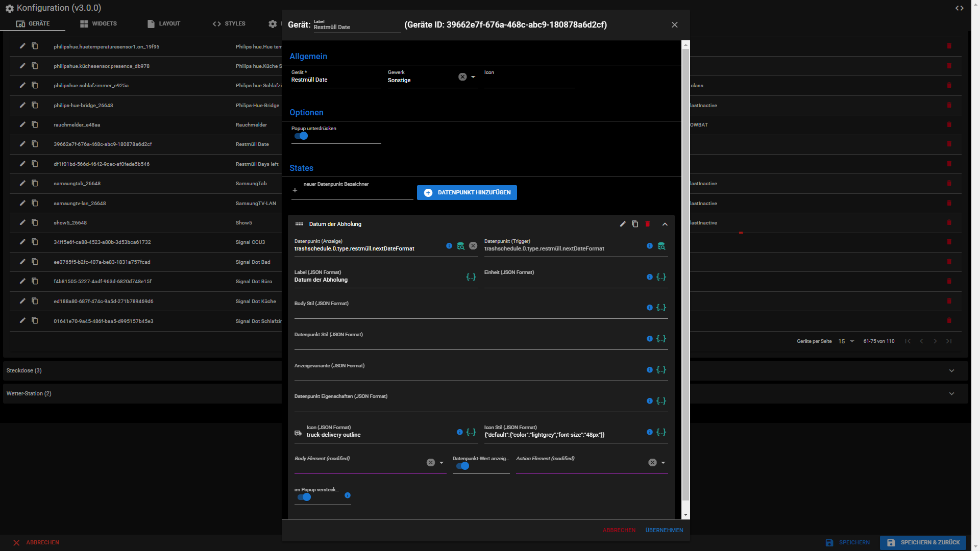
Task: Copy the samsungtab_26648 device row
Action: point(35,183)
